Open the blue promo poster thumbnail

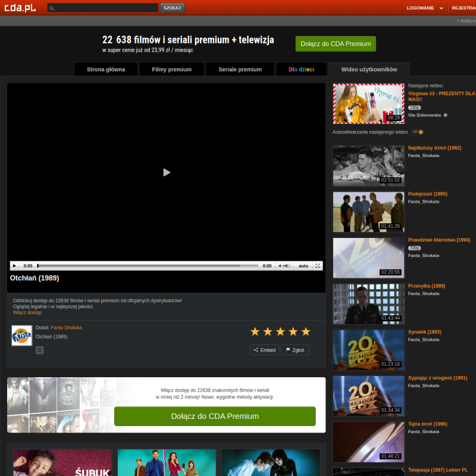tap(271, 462)
